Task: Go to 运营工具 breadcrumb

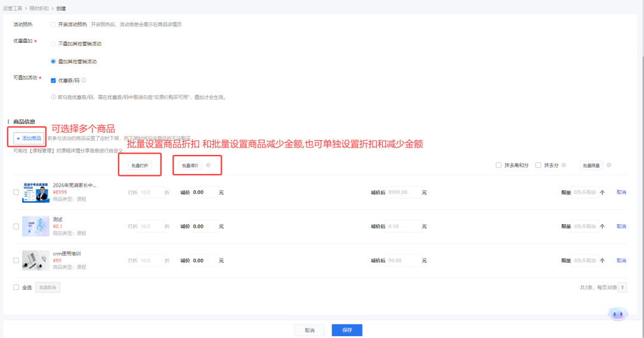Action: click(x=13, y=8)
